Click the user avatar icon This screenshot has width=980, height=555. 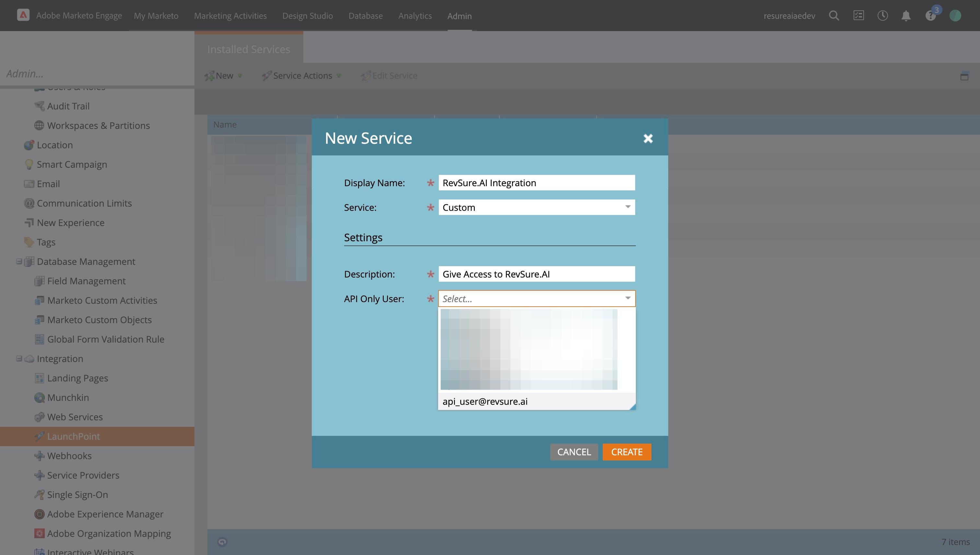coord(955,16)
